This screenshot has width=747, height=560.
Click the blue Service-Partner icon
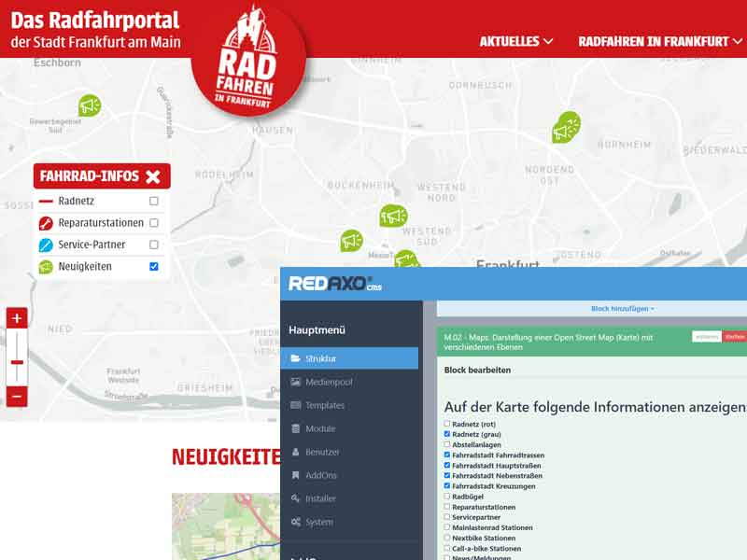click(46, 245)
